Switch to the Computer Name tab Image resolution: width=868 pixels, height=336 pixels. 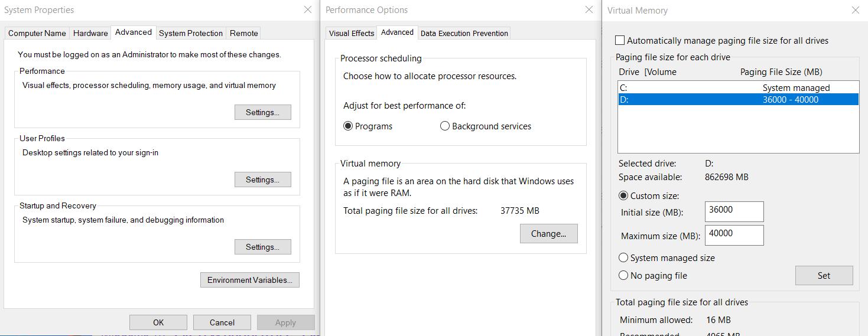pyautogui.click(x=37, y=34)
